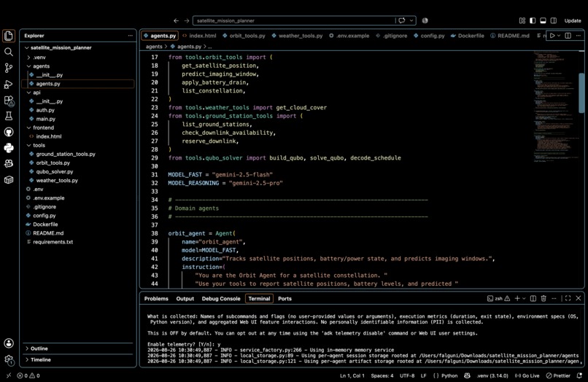The width and height of the screenshot is (588, 382).
Task: Maximize the terminal panel size
Action: click(568, 298)
